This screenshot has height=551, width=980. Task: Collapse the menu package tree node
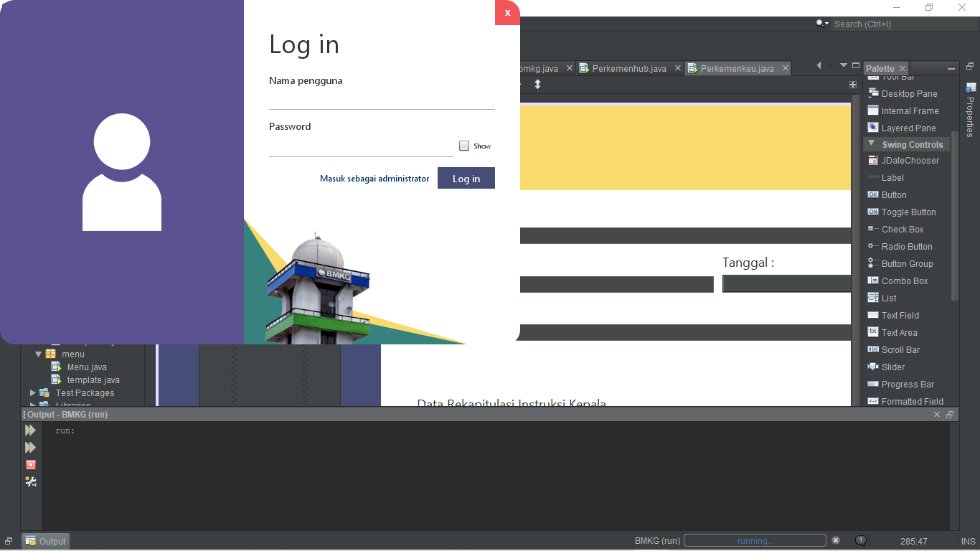39,354
